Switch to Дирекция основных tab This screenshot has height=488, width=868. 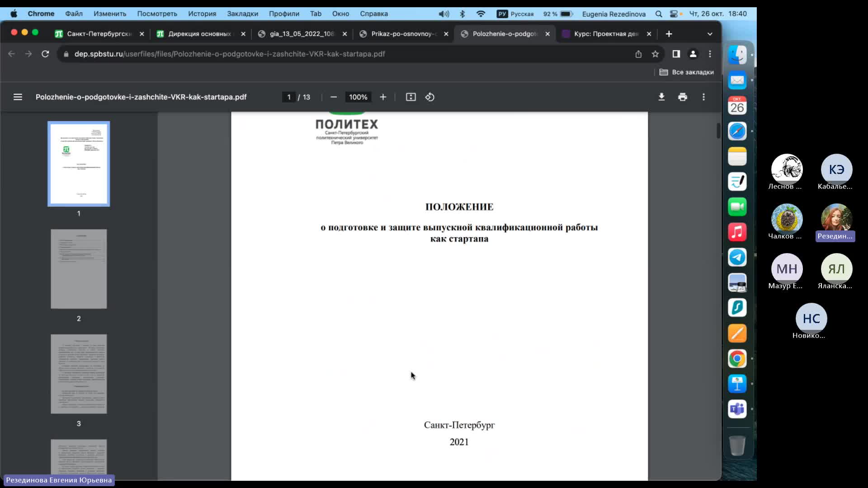pyautogui.click(x=200, y=34)
